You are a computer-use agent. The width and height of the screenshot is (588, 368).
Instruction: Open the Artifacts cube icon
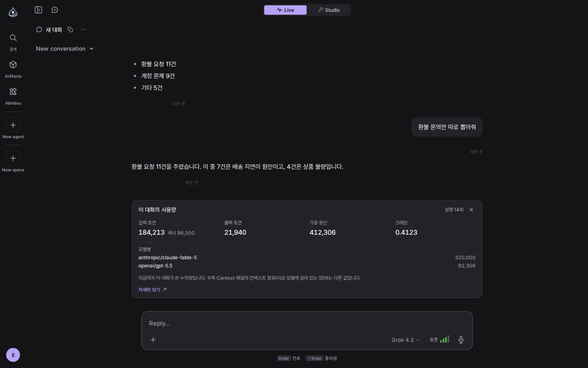coord(13,65)
